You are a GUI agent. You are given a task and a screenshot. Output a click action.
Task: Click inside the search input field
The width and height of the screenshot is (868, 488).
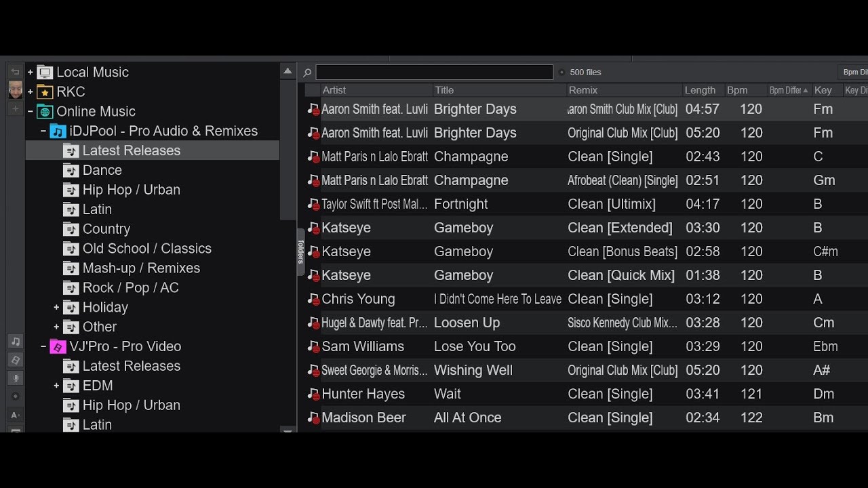coord(434,73)
